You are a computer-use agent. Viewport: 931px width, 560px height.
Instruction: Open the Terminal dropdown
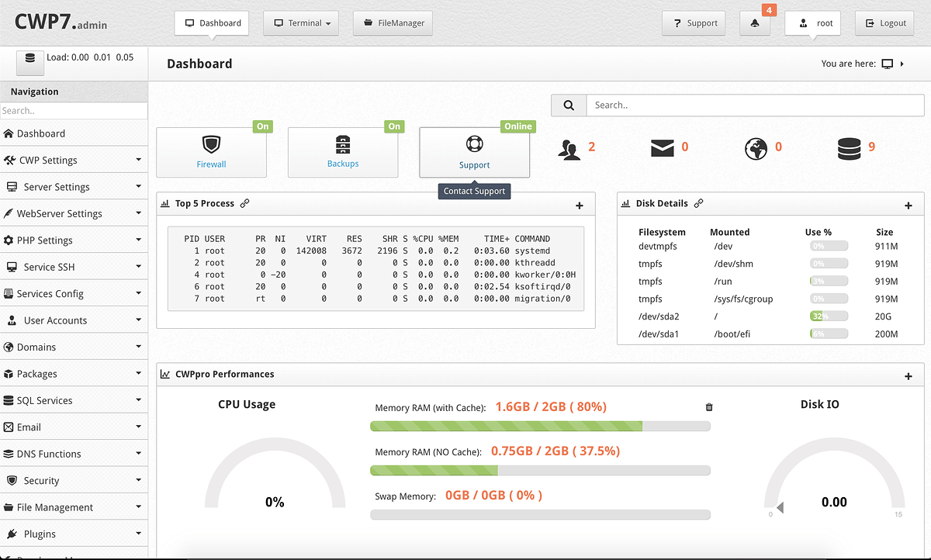[301, 23]
